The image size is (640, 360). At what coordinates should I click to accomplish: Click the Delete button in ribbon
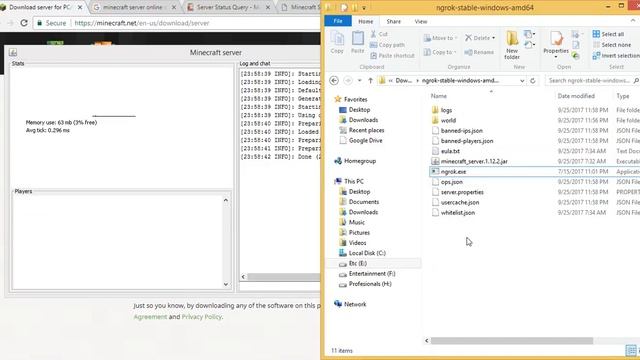[480, 38]
